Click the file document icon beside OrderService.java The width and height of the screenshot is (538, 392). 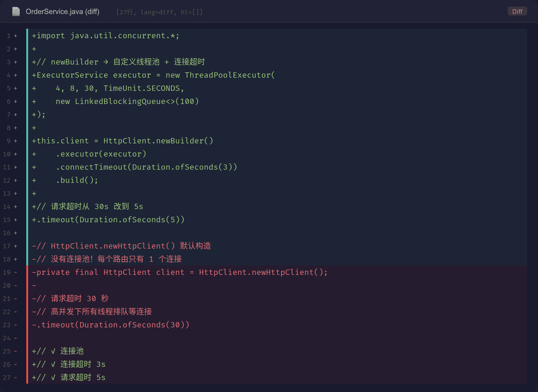coord(16,12)
